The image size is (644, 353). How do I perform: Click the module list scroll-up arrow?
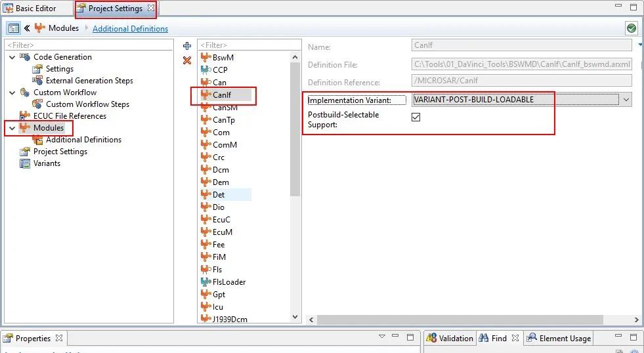coord(295,58)
